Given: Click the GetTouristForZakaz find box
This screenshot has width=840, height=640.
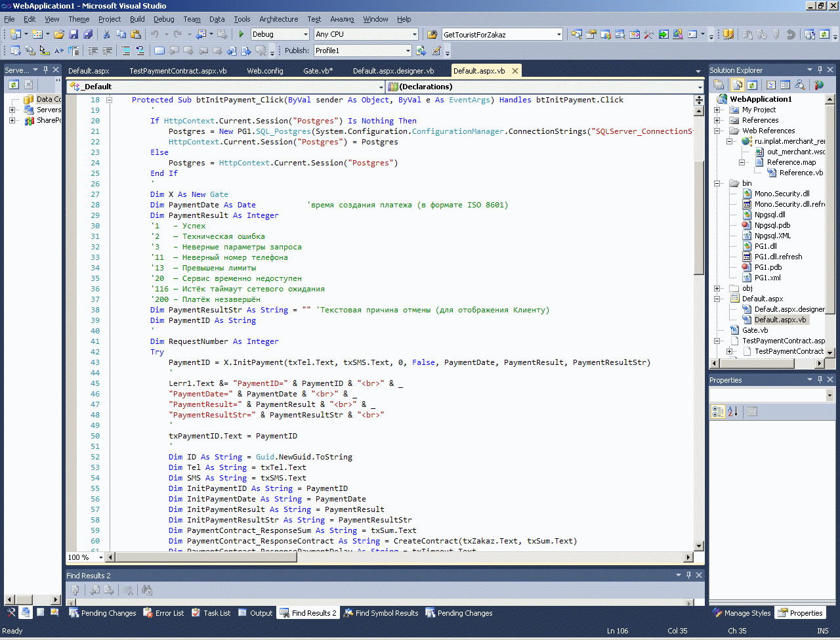Looking at the screenshot, I should (497, 34).
